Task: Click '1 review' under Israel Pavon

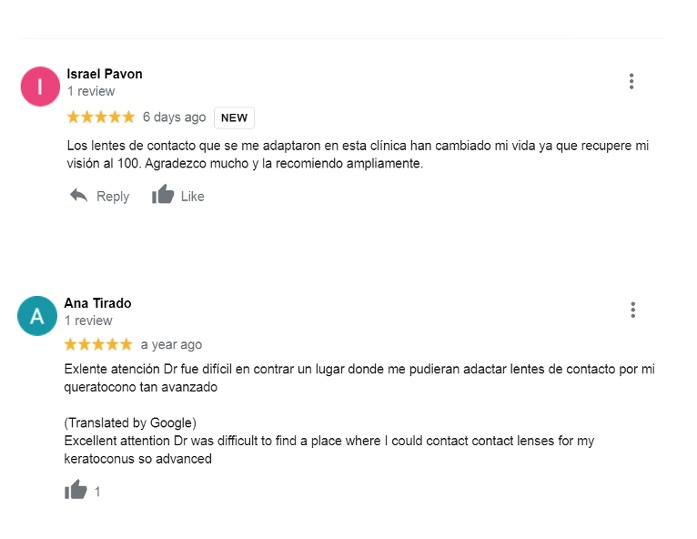Action: pyautogui.click(x=91, y=91)
